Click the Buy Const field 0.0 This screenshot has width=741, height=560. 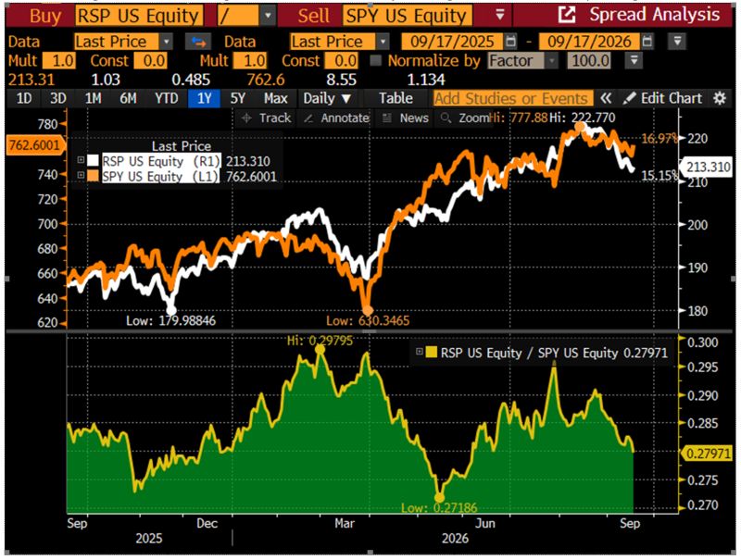pyautogui.click(x=151, y=60)
